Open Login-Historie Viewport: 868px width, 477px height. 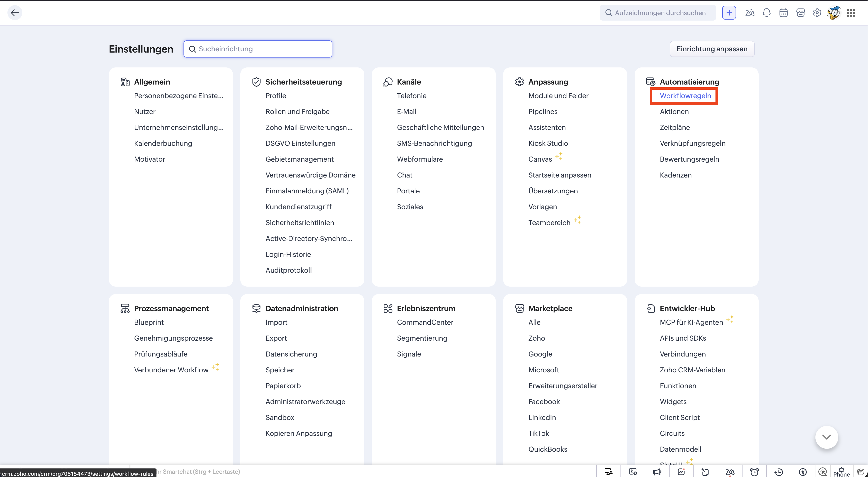click(x=288, y=254)
